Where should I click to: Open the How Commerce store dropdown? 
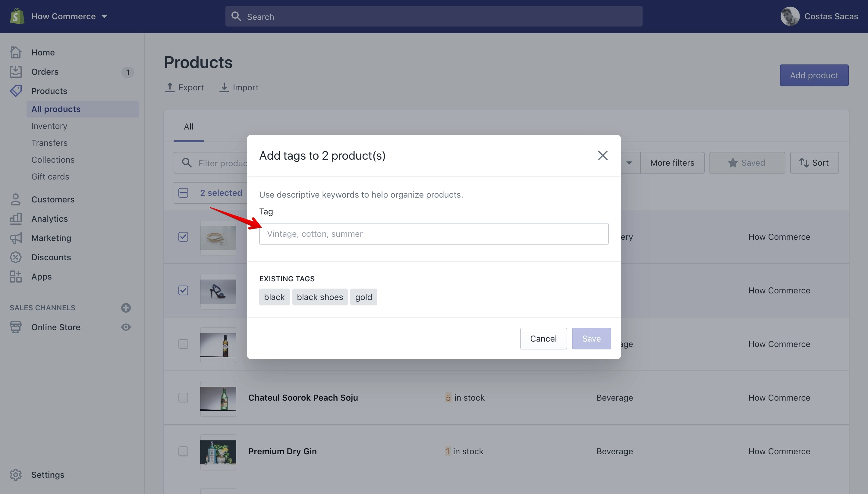69,16
